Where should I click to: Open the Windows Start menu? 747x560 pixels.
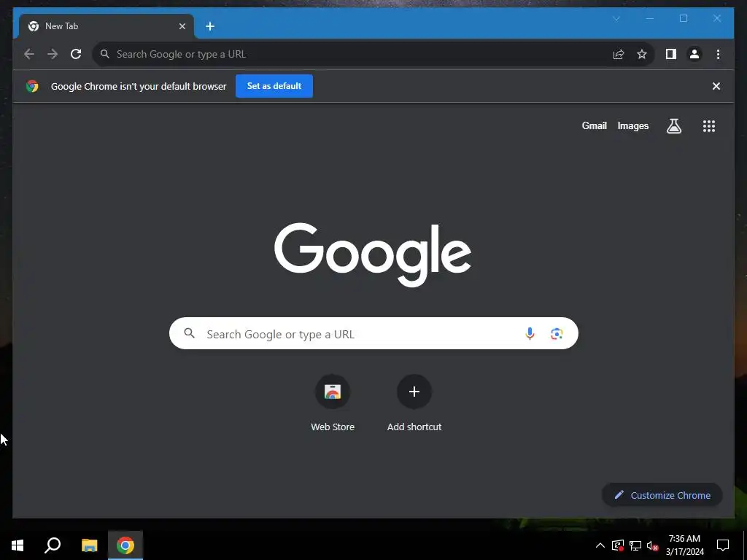coord(18,545)
